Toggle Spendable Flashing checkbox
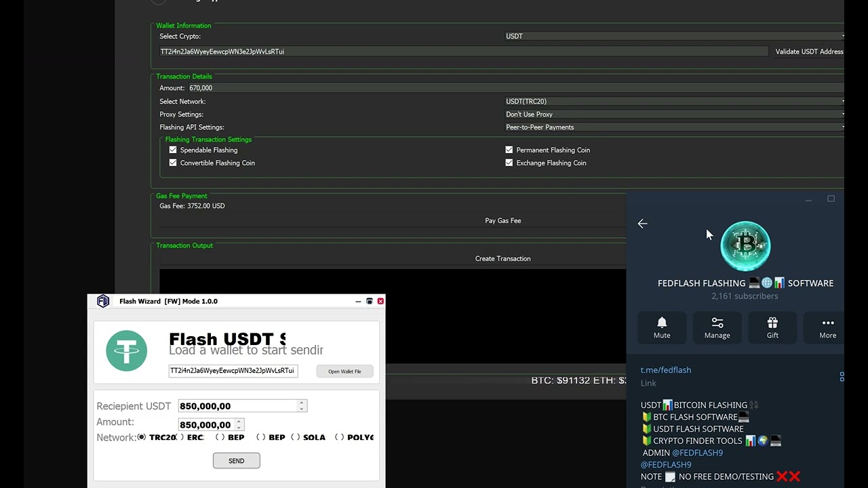Screen dimensions: 868x488 173,150
